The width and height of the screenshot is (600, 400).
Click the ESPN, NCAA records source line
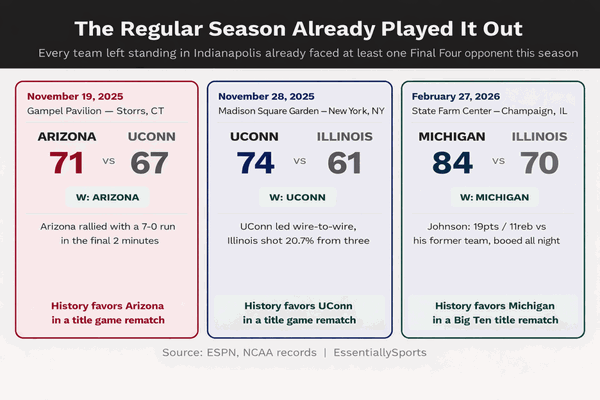300,353
